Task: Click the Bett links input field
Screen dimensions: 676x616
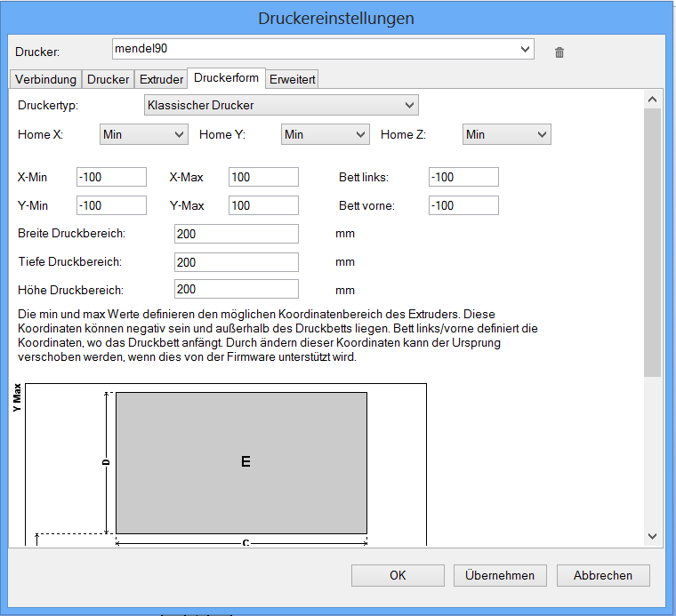Action: (x=463, y=177)
